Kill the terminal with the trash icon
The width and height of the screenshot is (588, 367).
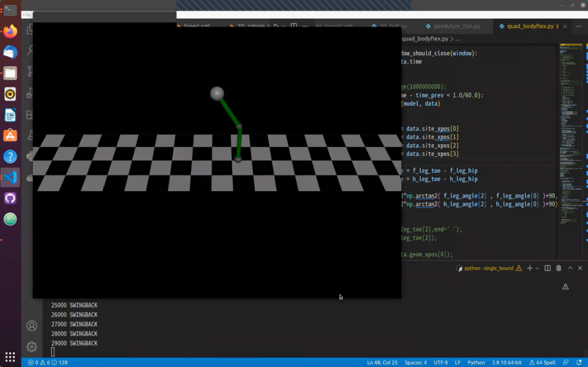pyautogui.click(x=559, y=268)
